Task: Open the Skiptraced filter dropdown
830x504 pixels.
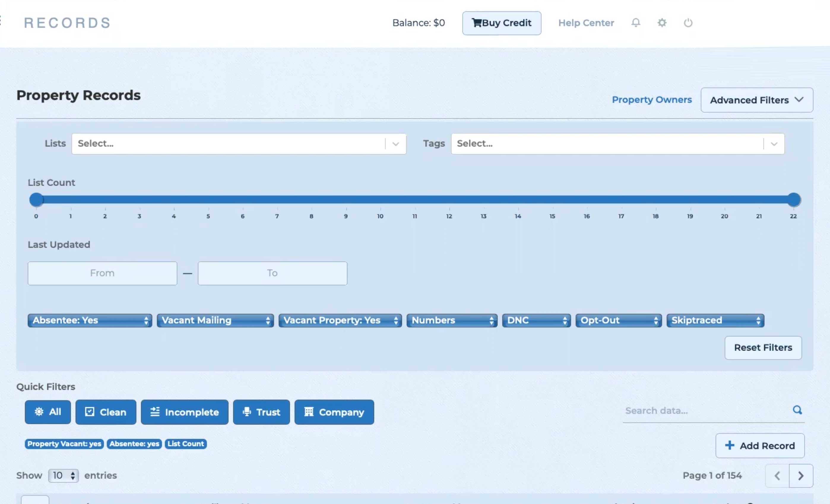Action: click(715, 320)
